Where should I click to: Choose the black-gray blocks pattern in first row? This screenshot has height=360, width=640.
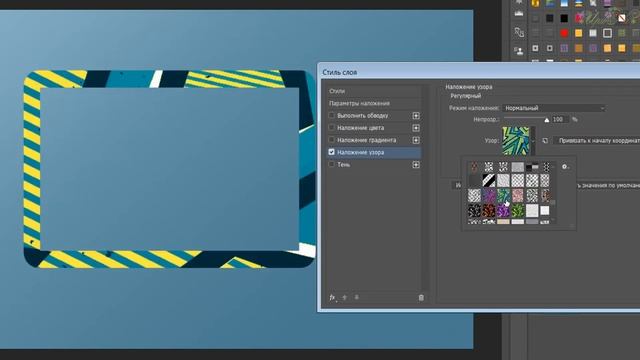532,167
